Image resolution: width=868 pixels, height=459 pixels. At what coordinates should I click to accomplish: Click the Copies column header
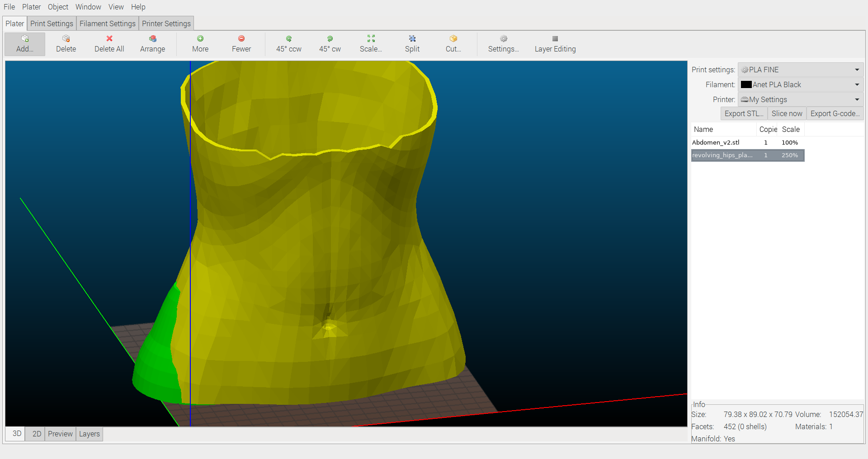(768, 129)
